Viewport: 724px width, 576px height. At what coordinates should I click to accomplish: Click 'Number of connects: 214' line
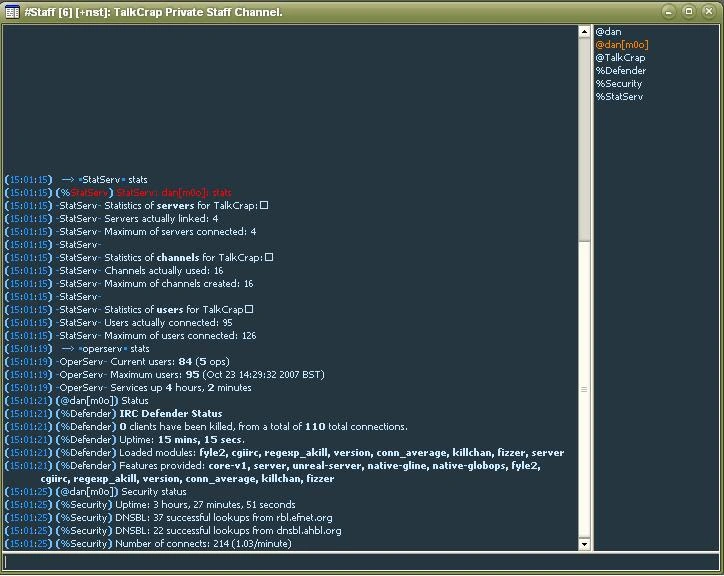148,544
